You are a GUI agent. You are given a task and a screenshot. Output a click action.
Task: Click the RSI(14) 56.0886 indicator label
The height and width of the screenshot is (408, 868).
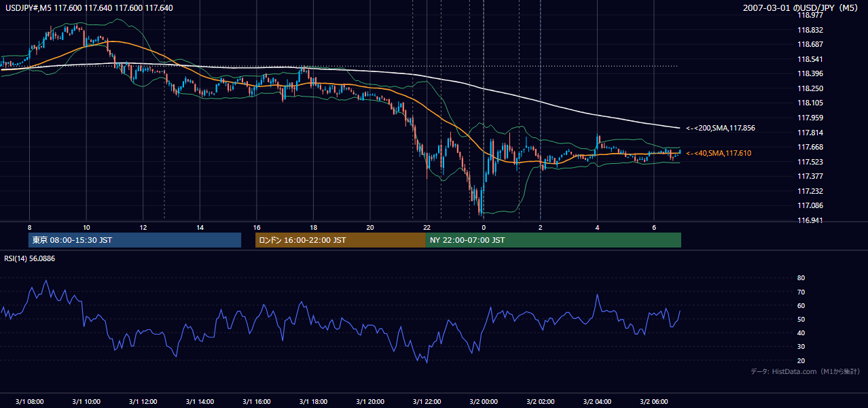coord(30,258)
